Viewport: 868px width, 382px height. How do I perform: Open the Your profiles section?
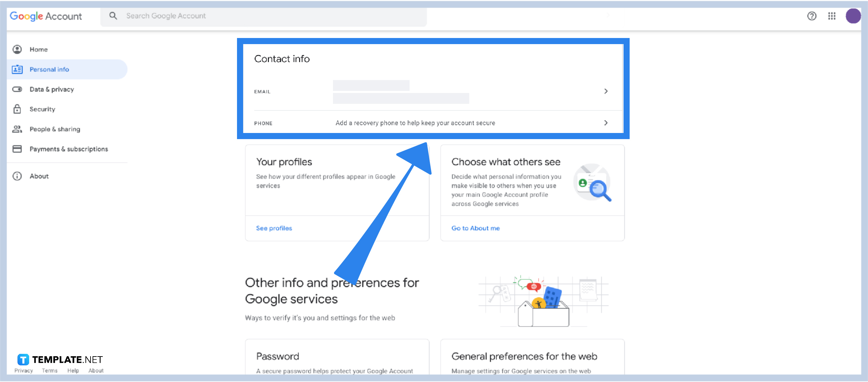pyautogui.click(x=274, y=228)
